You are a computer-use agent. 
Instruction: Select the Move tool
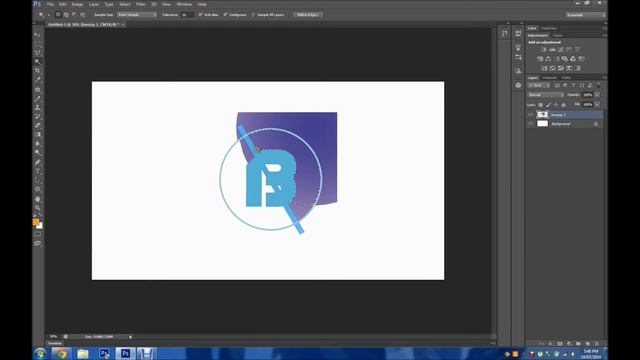(38, 35)
